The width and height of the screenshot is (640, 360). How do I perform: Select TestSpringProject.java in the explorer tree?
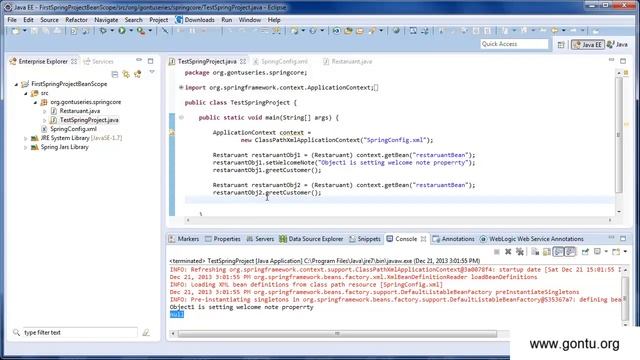(x=89, y=120)
